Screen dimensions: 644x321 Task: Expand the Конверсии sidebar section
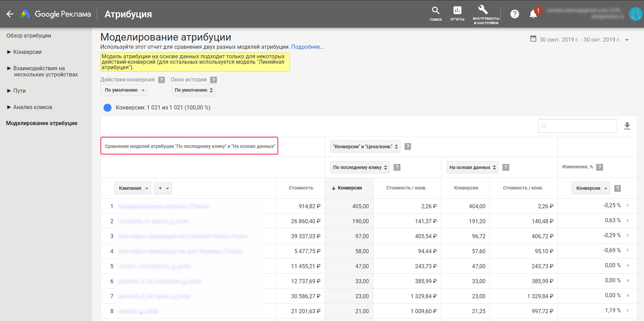tap(27, 52)
